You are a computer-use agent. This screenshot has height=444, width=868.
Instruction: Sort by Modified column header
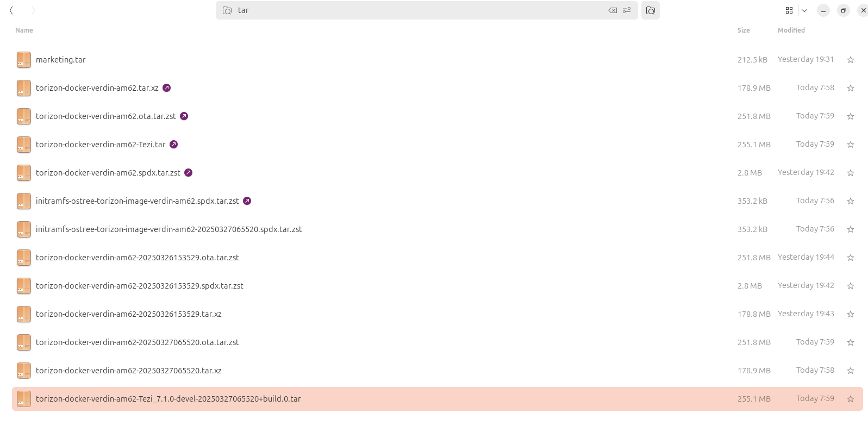(x=791, y=30)
